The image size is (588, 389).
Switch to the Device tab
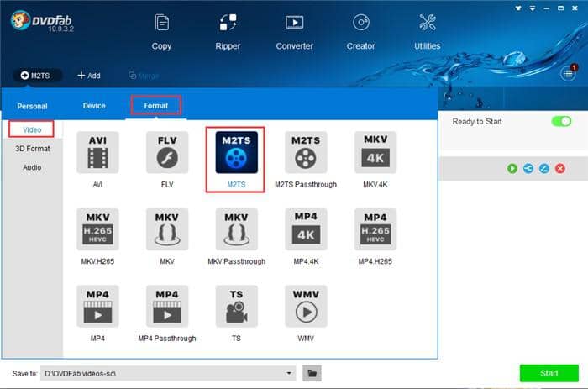pyautogui.click(x=94, y=106)
